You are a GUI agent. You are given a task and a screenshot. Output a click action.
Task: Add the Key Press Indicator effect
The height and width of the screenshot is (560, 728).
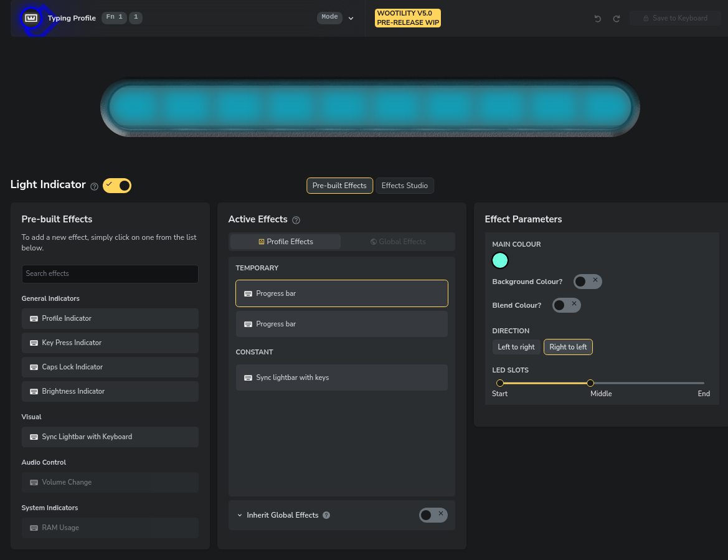click(110, 343)
